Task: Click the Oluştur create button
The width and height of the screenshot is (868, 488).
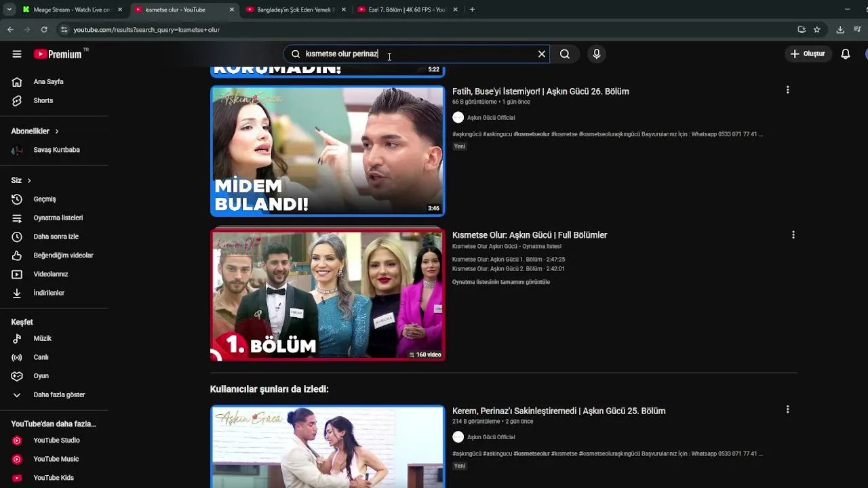Action: click(x=808, y=54)
